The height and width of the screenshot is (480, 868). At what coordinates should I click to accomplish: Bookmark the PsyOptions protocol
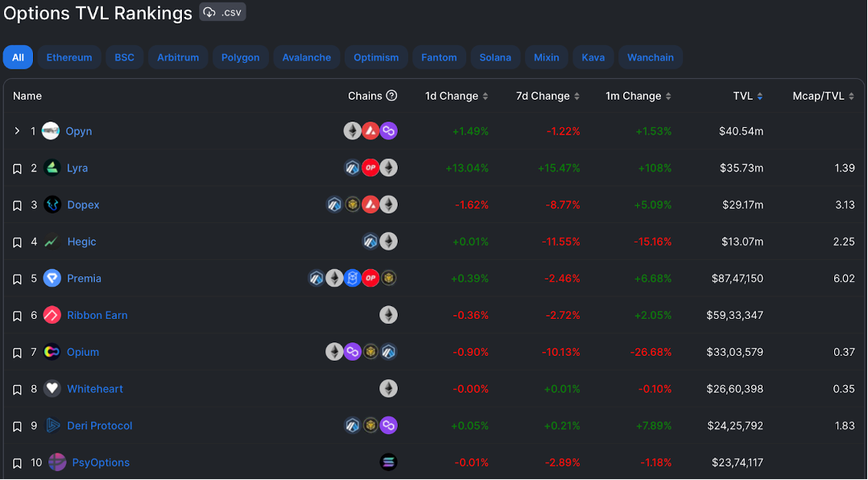point(17,463)
